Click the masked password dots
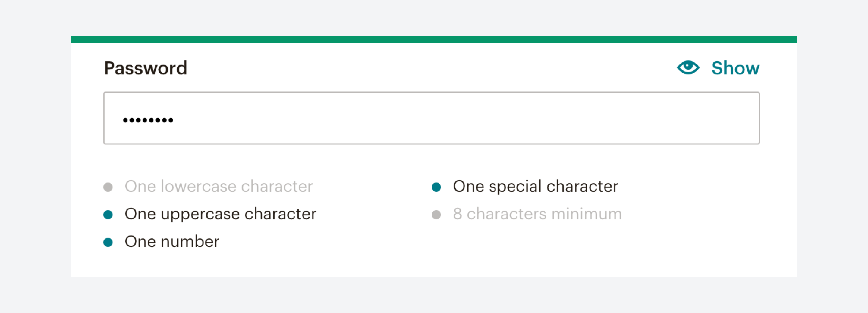The width and height of the screenshot is (868, 313). [148, 120]
